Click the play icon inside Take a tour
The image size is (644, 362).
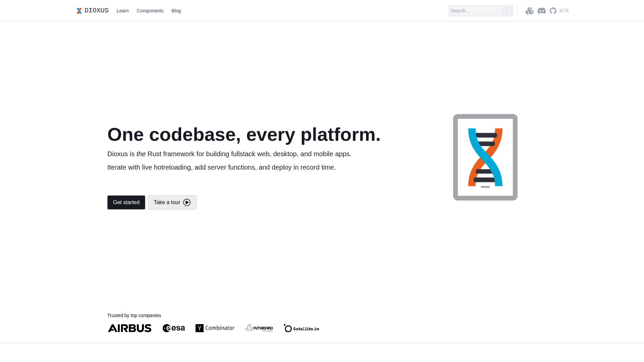click(186, 202)
